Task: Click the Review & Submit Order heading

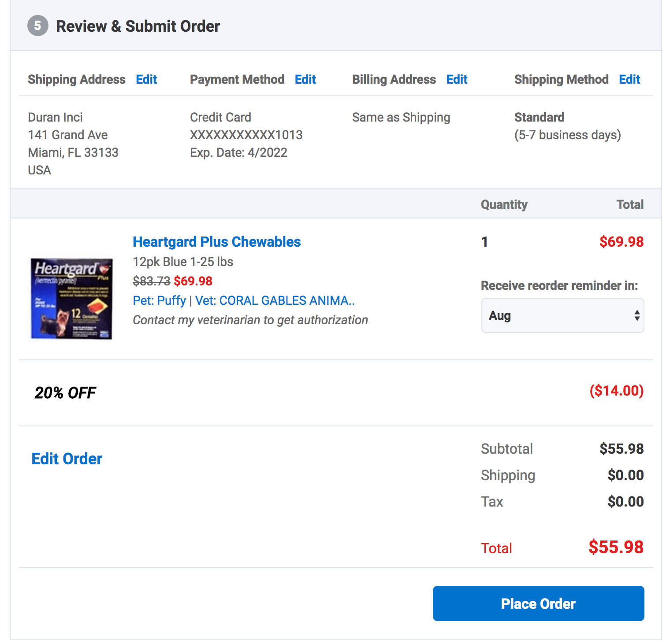Action: coord(138,26)
